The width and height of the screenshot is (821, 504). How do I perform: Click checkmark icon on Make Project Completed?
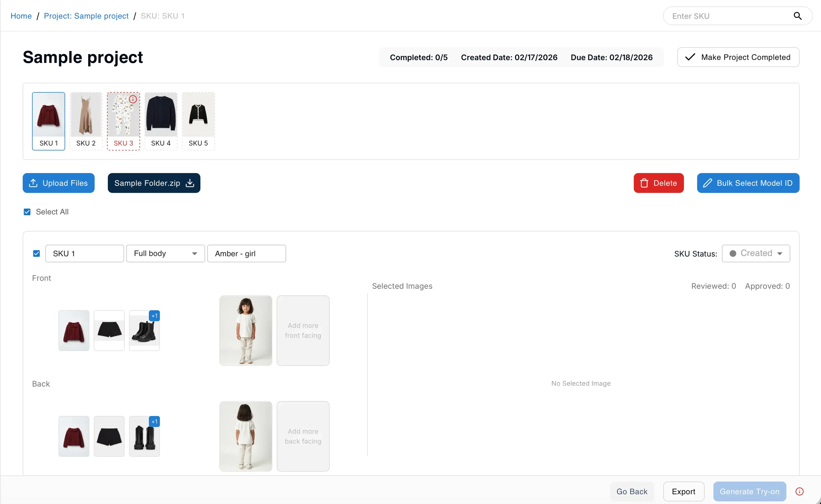click(x=690, y=57)
